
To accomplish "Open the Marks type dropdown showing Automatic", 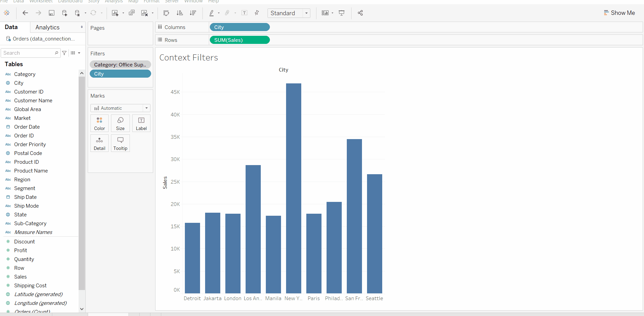I will tap(146, 108).
